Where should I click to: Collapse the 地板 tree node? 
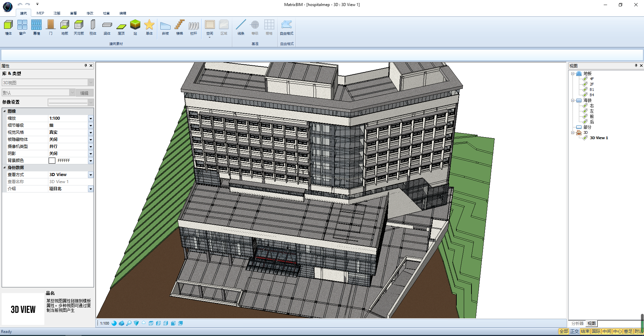click(573, 73)
